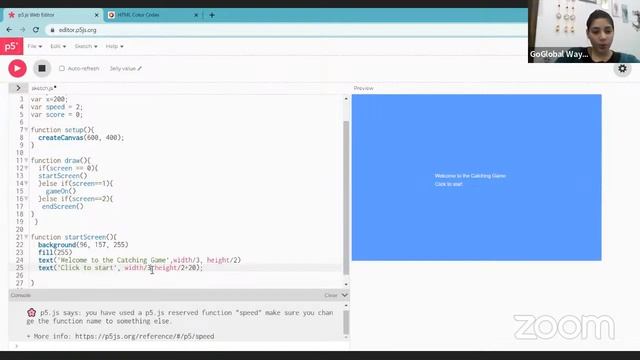Click the endScreen() call line

click(x=62, y=207)
